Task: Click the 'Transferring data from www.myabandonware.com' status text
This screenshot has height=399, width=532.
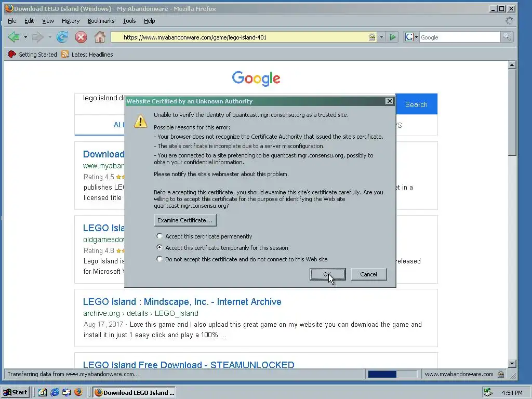Action: [73, 374]
